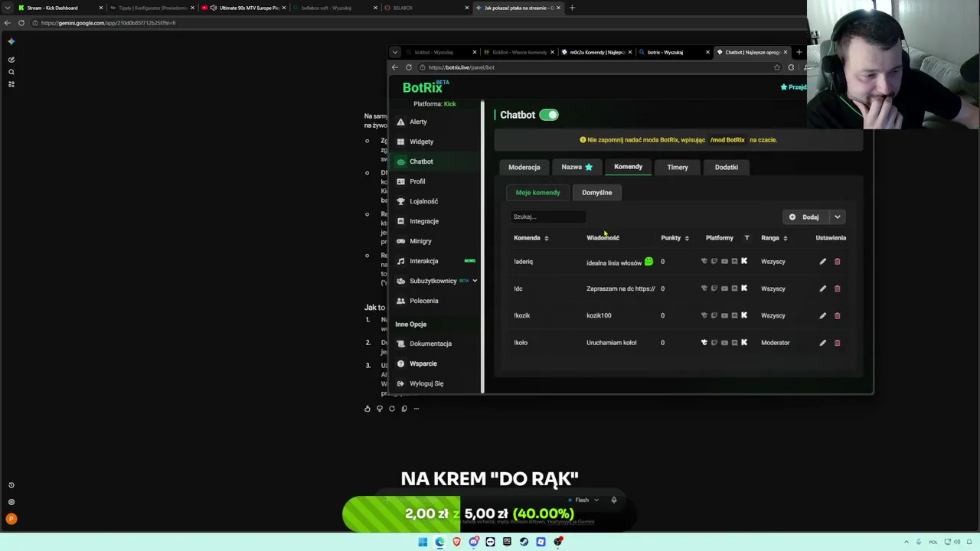Screen dimensions: 980x551
Task: Switch to the Dodatki tab
Action: (727, 167)
